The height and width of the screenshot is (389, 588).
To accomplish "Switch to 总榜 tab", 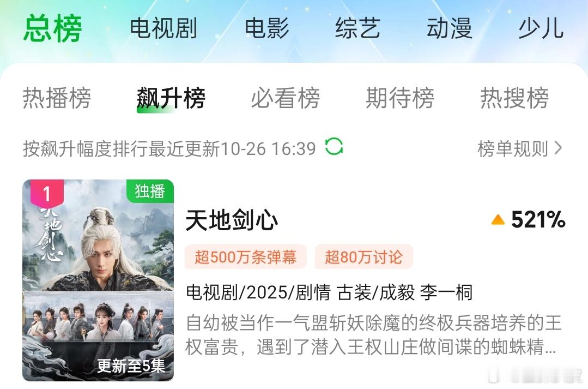I will 52,28.
